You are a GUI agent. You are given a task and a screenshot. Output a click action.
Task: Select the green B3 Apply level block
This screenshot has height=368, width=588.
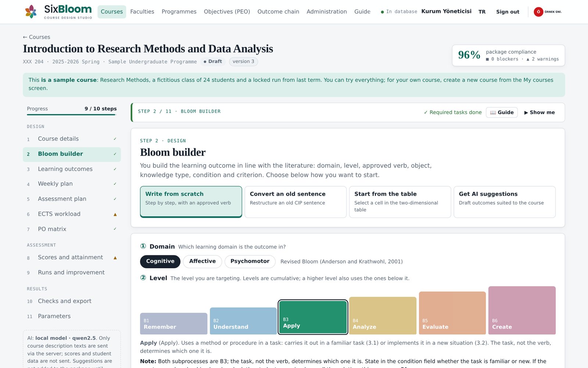313,317
